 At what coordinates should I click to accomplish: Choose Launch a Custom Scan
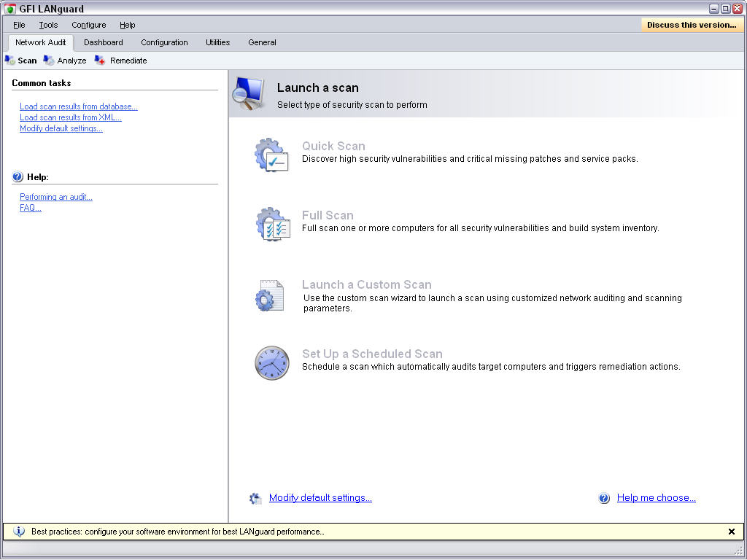pos(367,284)
